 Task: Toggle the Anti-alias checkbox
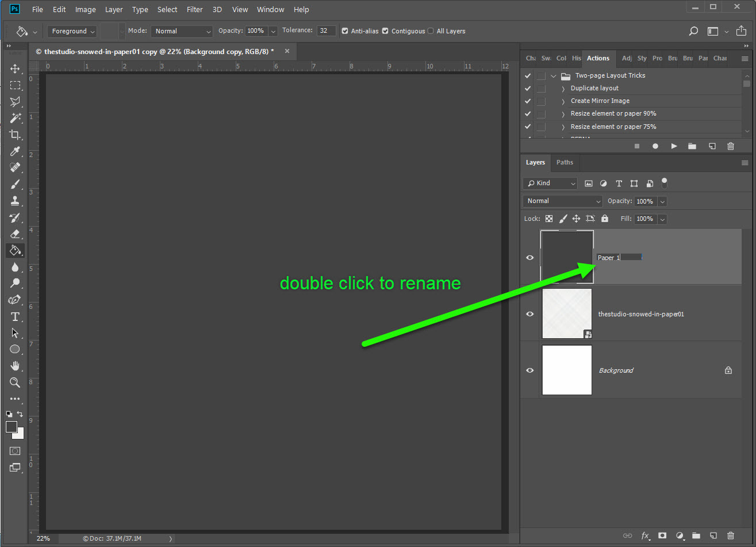pos(345,31)
